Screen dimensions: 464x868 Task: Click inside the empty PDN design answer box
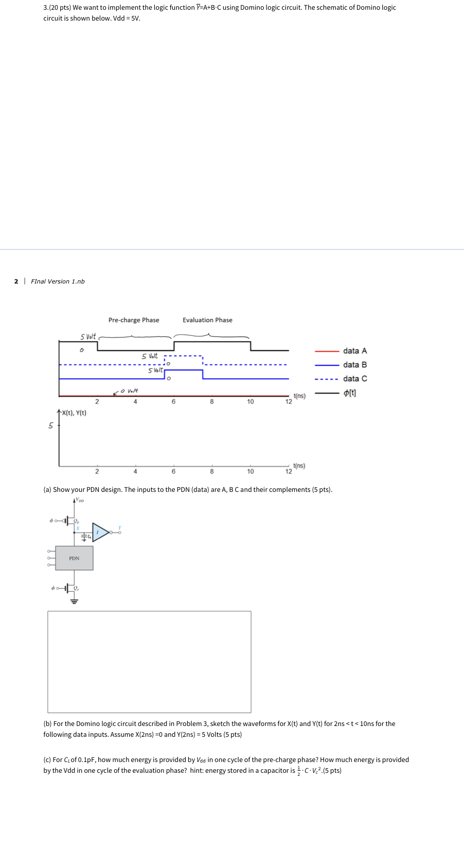(149, 662)
